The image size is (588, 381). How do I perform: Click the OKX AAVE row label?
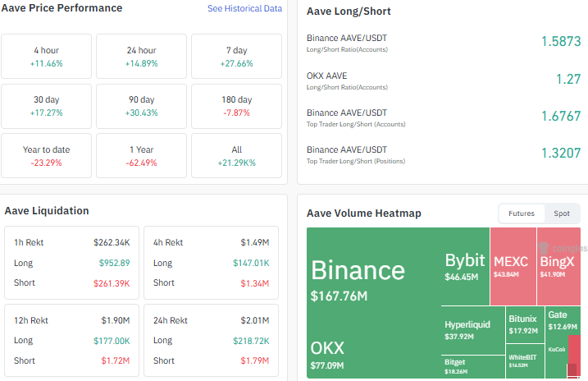326,76
